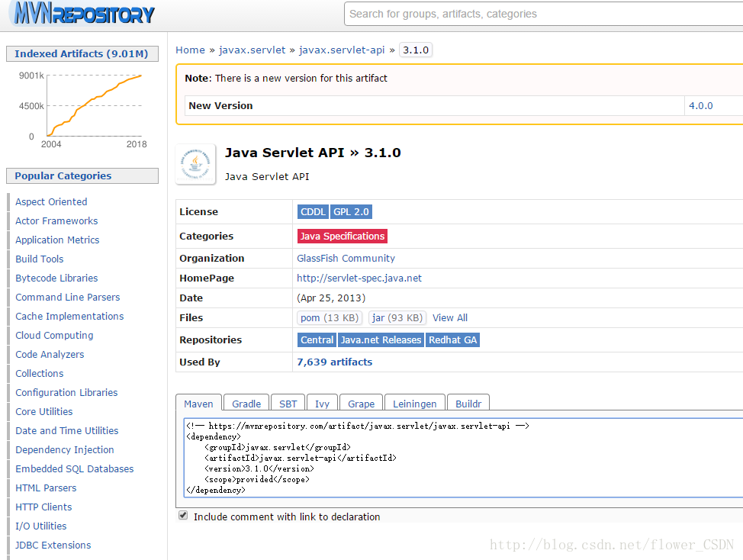Switch to the Maven tab
This screenshot has width=743, height=560.
[x=198, y=403]
